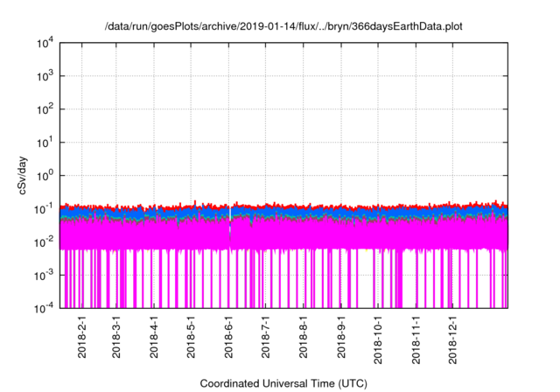Click the 2018-2-1 date label
560x392 pixels.
82,337
